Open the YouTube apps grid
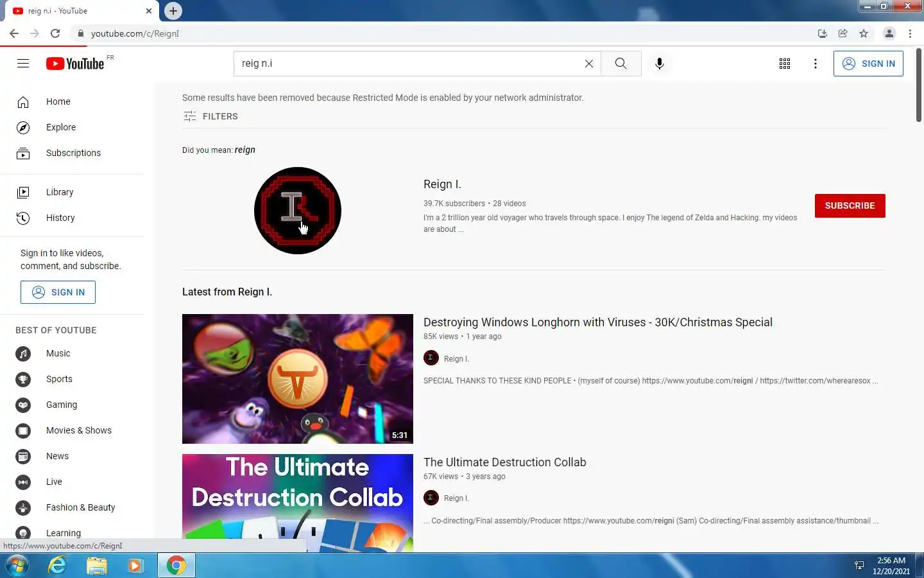 pyautogui.click(x=784, y=64)
